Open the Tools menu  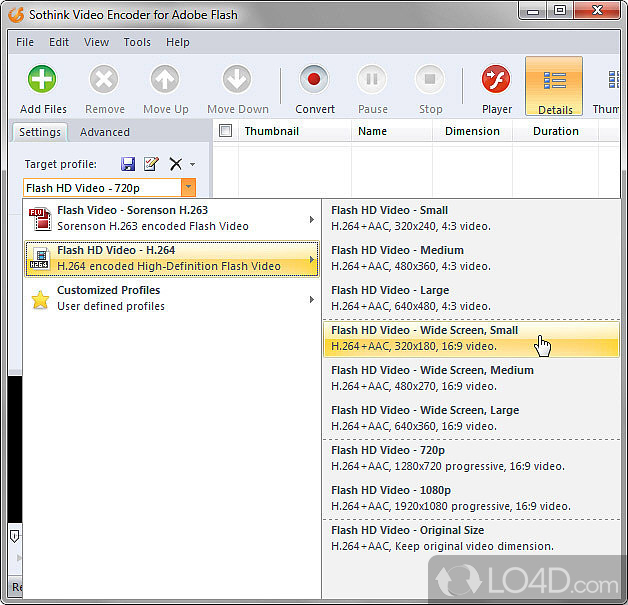pyautogui.click(x=137, y=42)
